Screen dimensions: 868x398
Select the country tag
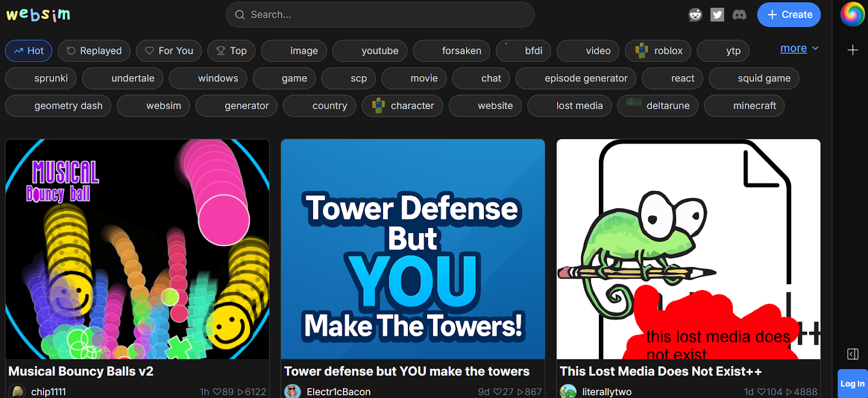pos(320,106)
